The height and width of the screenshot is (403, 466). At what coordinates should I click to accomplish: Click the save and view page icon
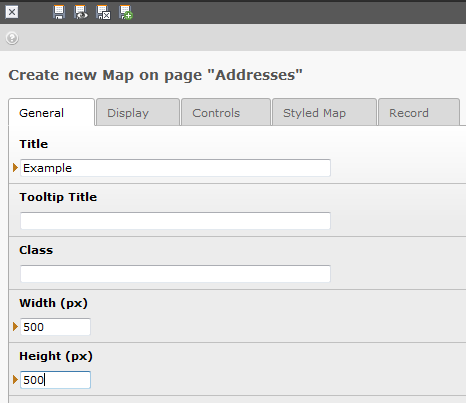[81, 12]
